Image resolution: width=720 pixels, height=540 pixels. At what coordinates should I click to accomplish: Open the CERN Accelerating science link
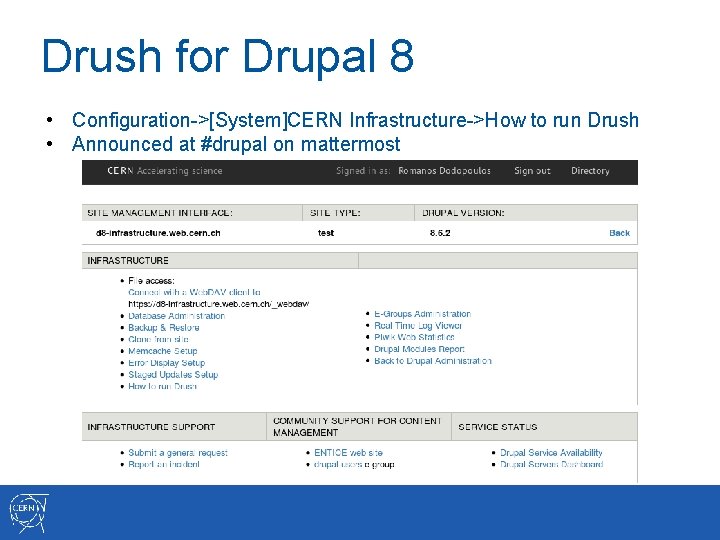point(164,171)
